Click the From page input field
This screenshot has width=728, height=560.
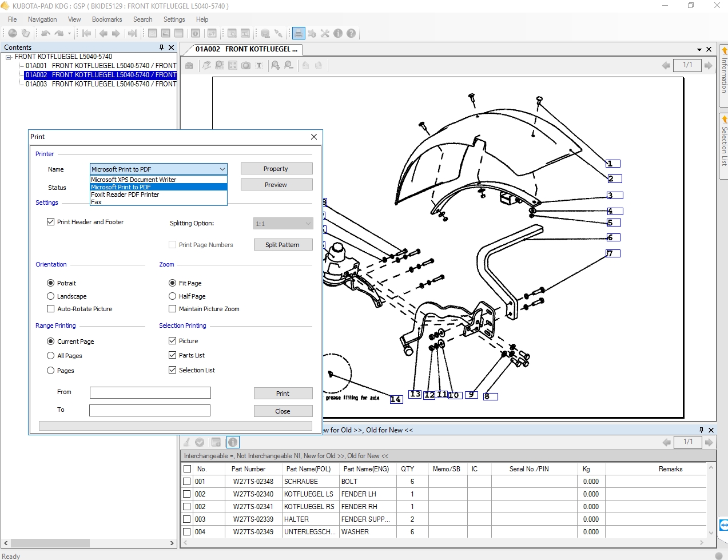(150, 392)
